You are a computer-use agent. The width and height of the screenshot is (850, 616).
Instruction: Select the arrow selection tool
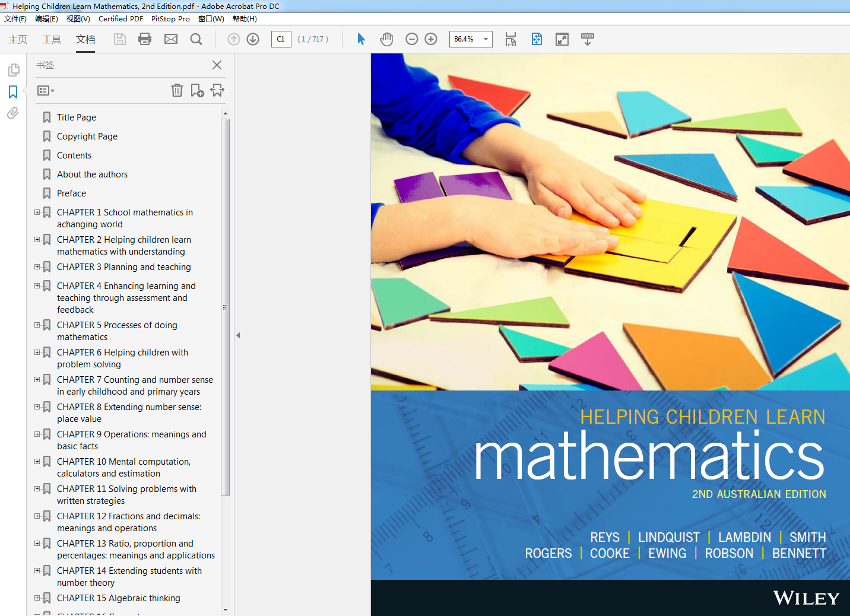tap(361, 39)
